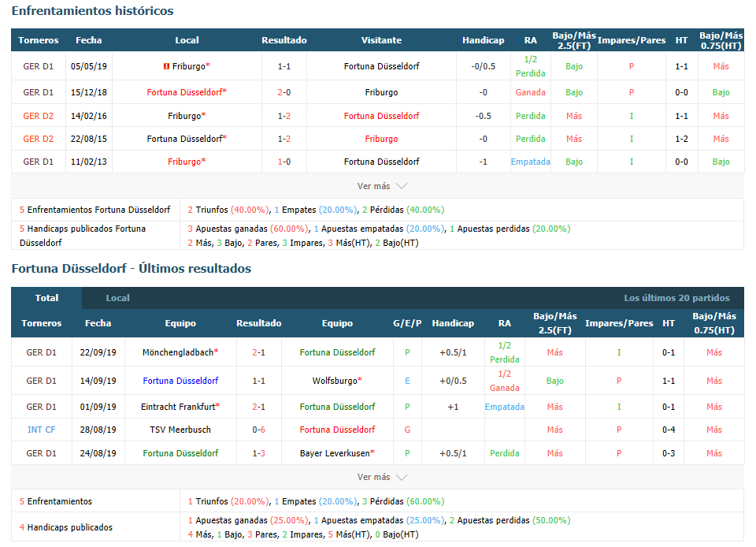Open the Los últimos 20 partidos selector
Screen dimensions: 756x547
[676, 298]
